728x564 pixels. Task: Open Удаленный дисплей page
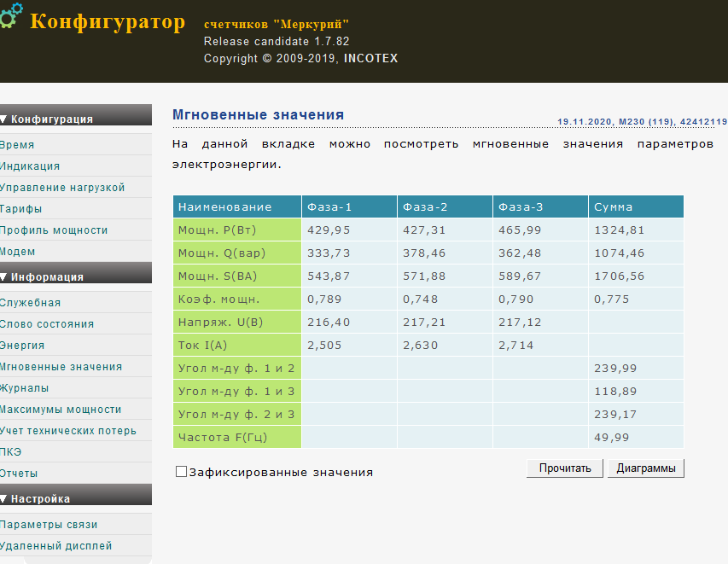coord(55,546)
